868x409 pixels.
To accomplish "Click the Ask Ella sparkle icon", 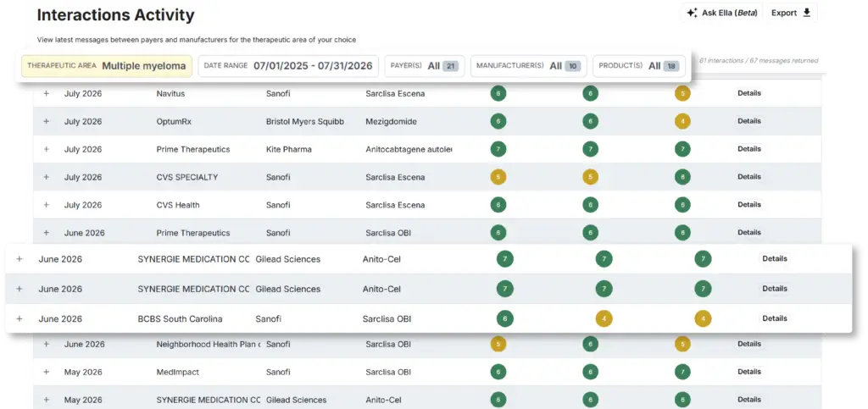I will click(x=692, y=14).
